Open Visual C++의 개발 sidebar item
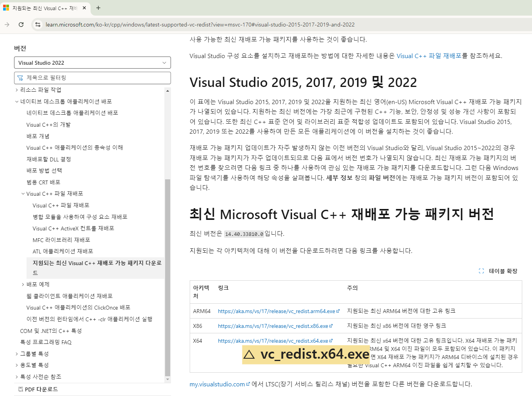532x400 pixels. [48, 125]
